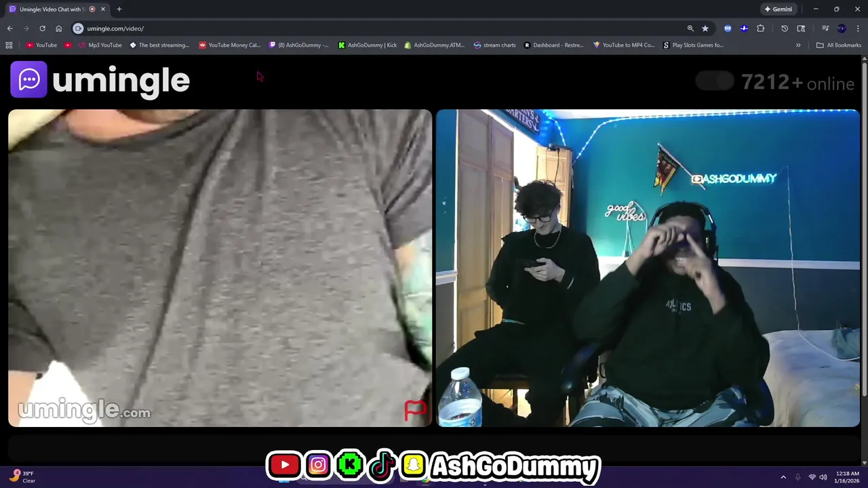Open the microphone tray icon
Image resolution: width=868 pixels, height=488 pixels.
coord(797,477)
